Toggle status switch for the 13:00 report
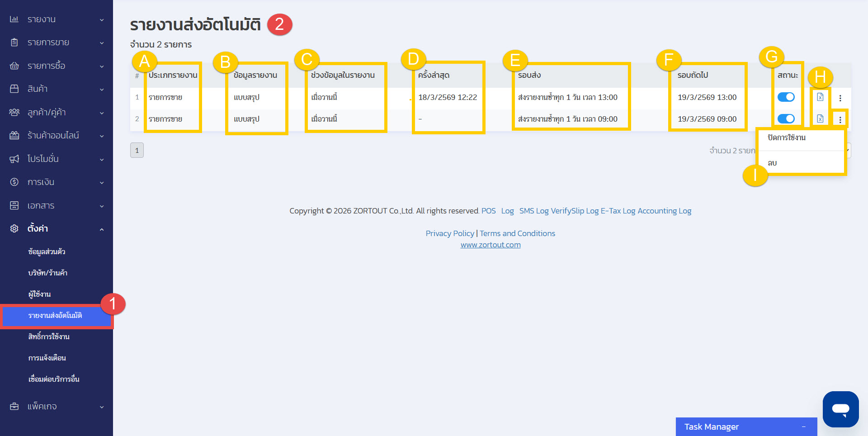 [786, 97]
